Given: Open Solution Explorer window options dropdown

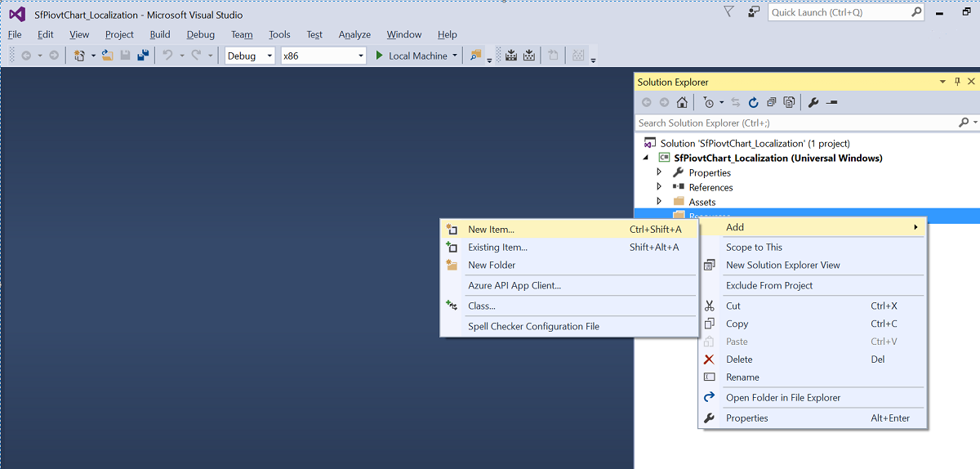Looking at the screenshot, I should coord(942,82).
